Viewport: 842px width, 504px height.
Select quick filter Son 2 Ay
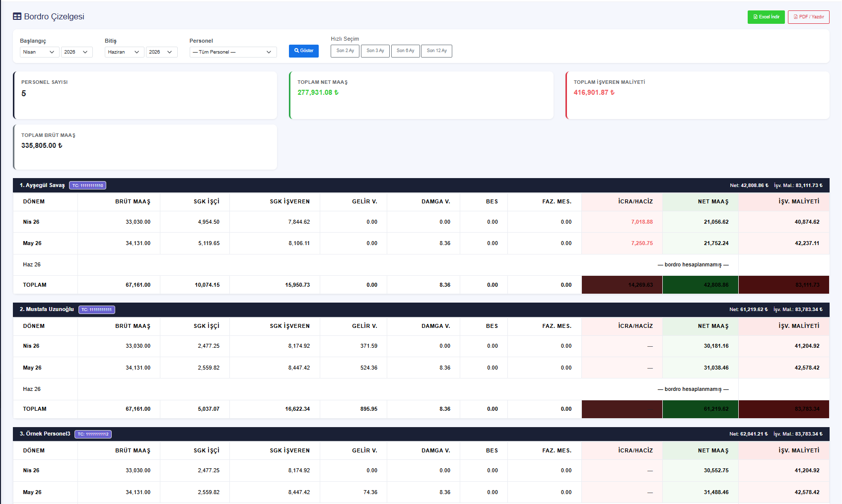(345, 51)
